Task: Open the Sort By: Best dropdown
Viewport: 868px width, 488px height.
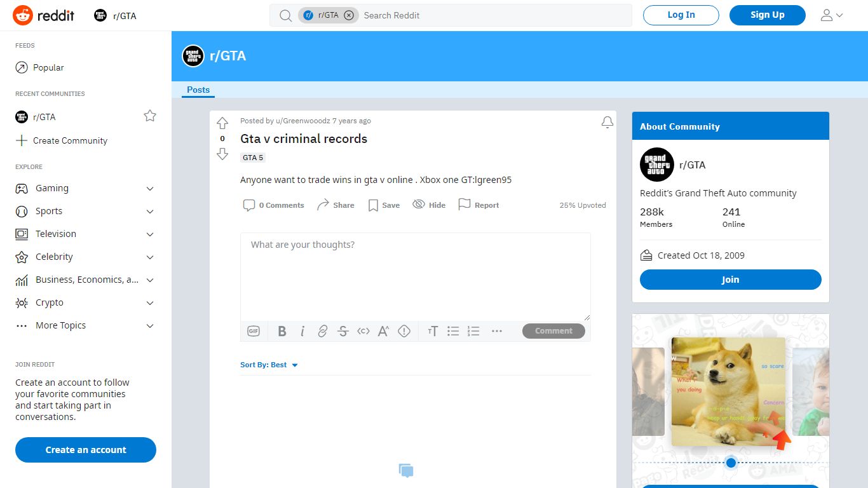Action: (269, 365)
